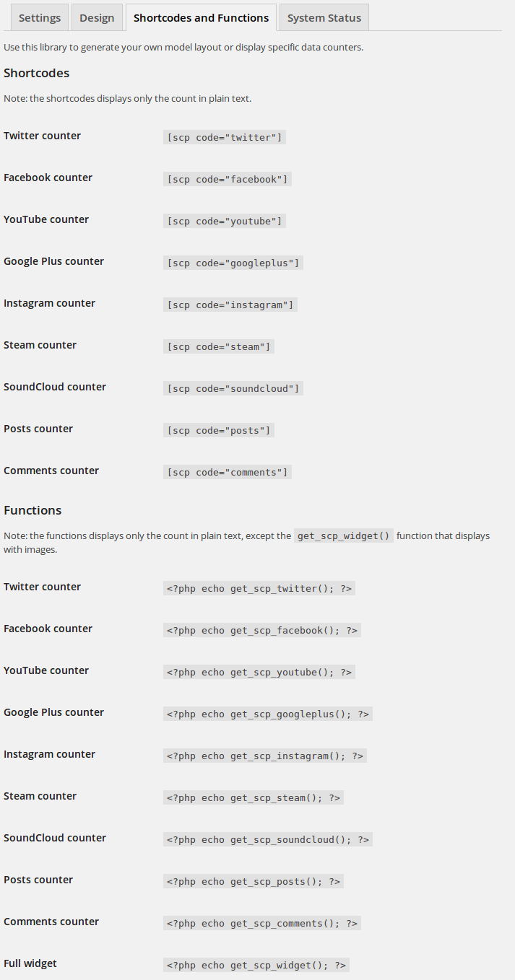This screenshot has width=515, height=980.
Task: Click the inline get_scp_widget() code in the note
Action: pos(344,535)
